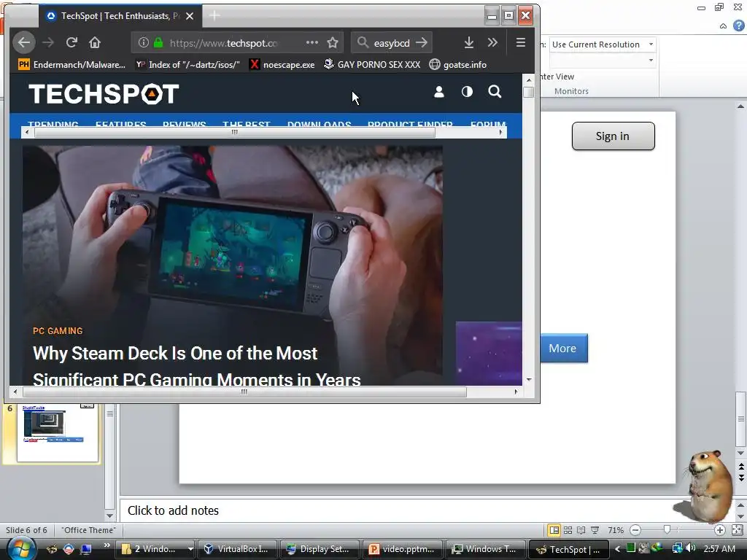Show more browser toolbar items chevron
The height and width of the screenshot is (560, 747).
point(492,42)
